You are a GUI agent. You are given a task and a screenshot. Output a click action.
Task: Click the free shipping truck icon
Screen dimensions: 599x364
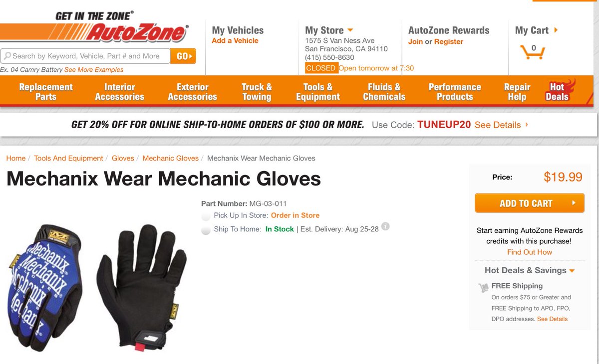483,287
